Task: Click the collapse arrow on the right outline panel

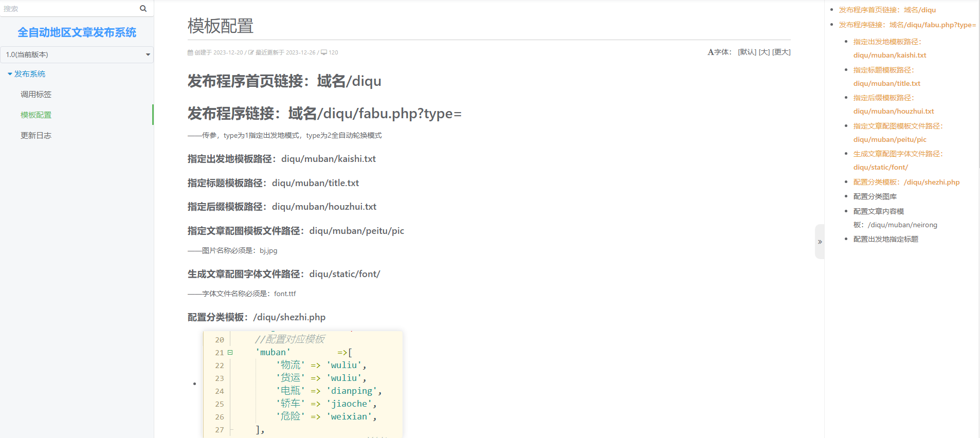Action: click(820, 242)
